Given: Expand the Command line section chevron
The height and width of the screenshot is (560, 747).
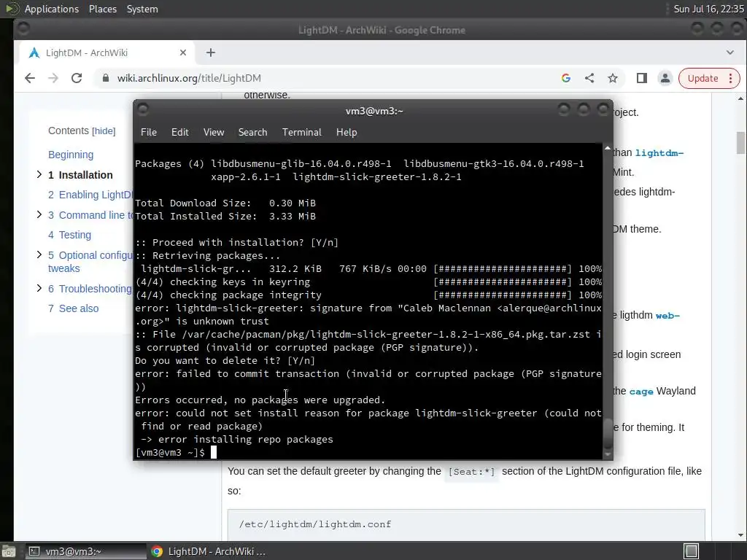Looking at the screenshot, I should pyautogui.click(x=39, y=215).
